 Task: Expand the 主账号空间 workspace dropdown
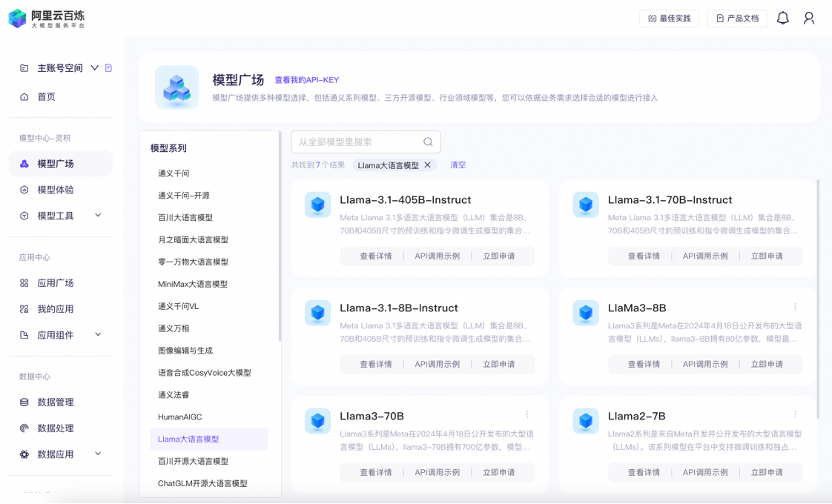tap(94, 68)
